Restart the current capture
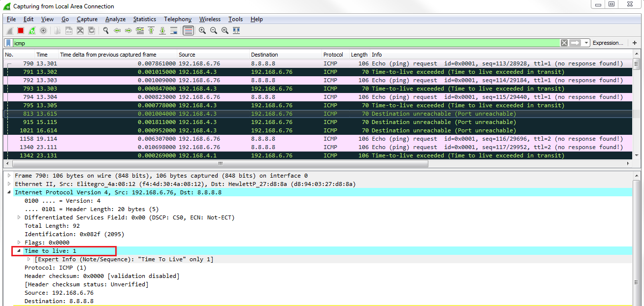 (32, 31)
